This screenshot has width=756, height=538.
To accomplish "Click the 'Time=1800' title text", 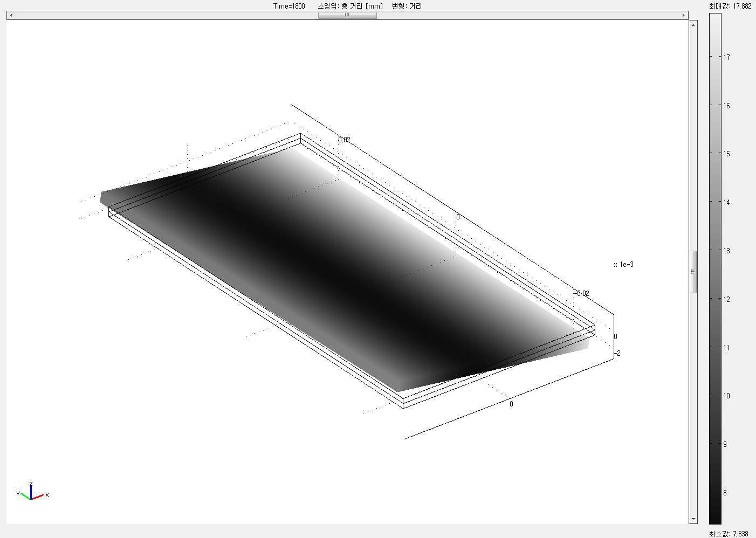I will click(x=289, y=6).
